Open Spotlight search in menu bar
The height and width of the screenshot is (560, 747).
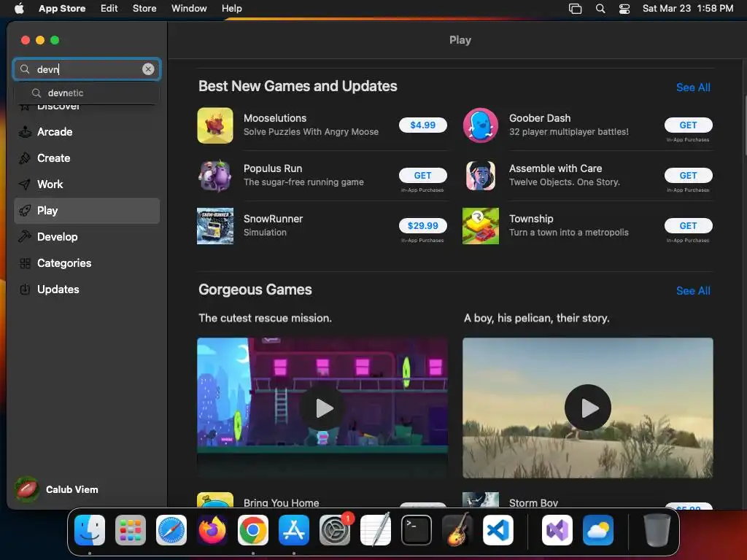pyautogui.click(x=600, y=8)
